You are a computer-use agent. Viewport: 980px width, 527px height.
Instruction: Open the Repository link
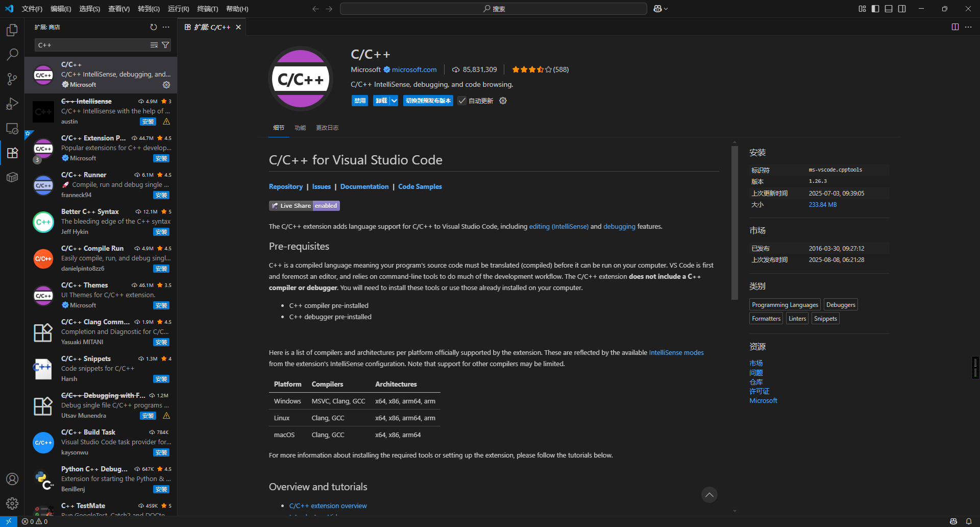tap(286, 186)
